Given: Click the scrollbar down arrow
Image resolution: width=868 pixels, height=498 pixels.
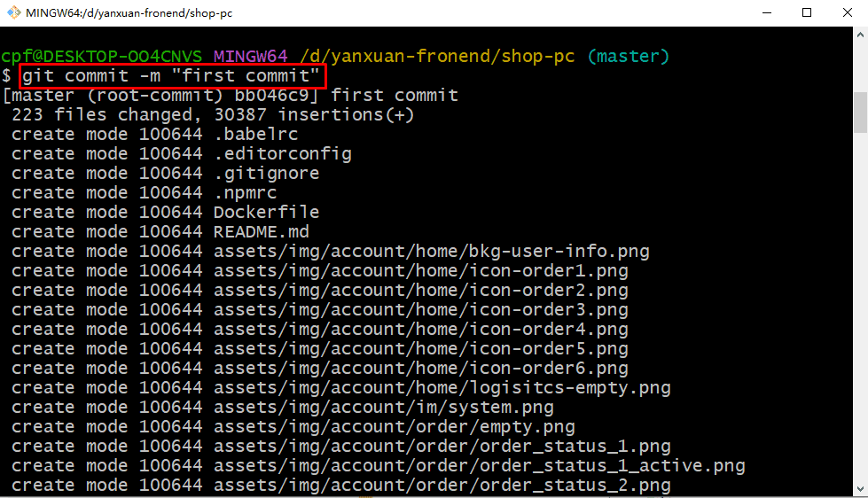Looking at the screenshot, I should click(860, 489).
